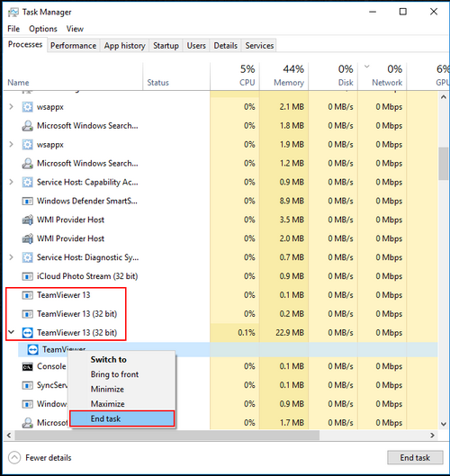Viewport: 450px width, 476px height.
Task: Click the Fewer details link
Action: click(x=49, y=458)
